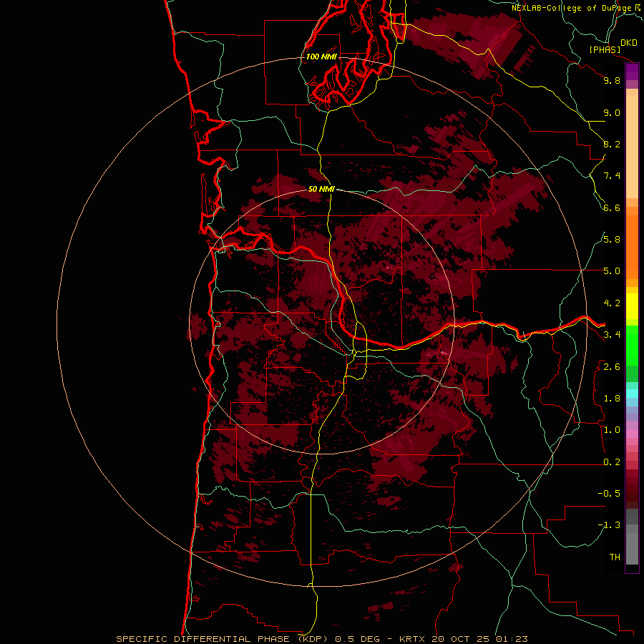The height and width of the screenshot is (644, 644).
Task: Click the DKD label above color scale
Action: 628,43
